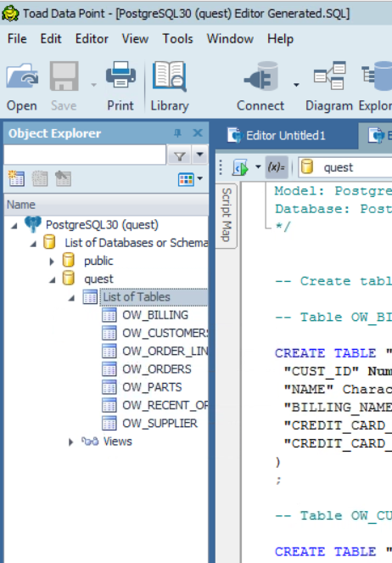Image resolution: width=392 pixels, height=563 pixels.
Task: Select the public schema
Action: (98, 261)
